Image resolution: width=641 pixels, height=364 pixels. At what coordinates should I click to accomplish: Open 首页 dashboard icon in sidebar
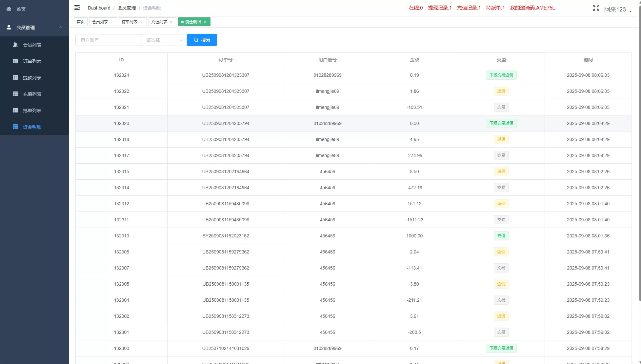pos(9,9)
